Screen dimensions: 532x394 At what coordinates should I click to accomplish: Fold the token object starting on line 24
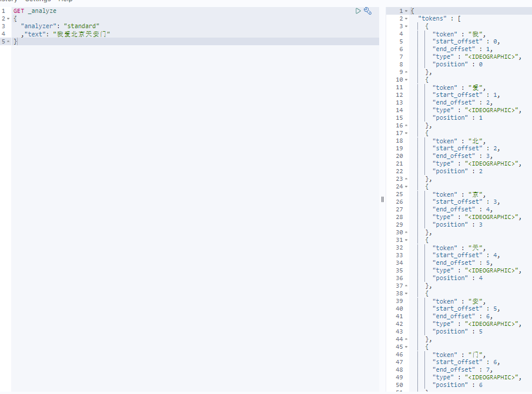point(406,187)
